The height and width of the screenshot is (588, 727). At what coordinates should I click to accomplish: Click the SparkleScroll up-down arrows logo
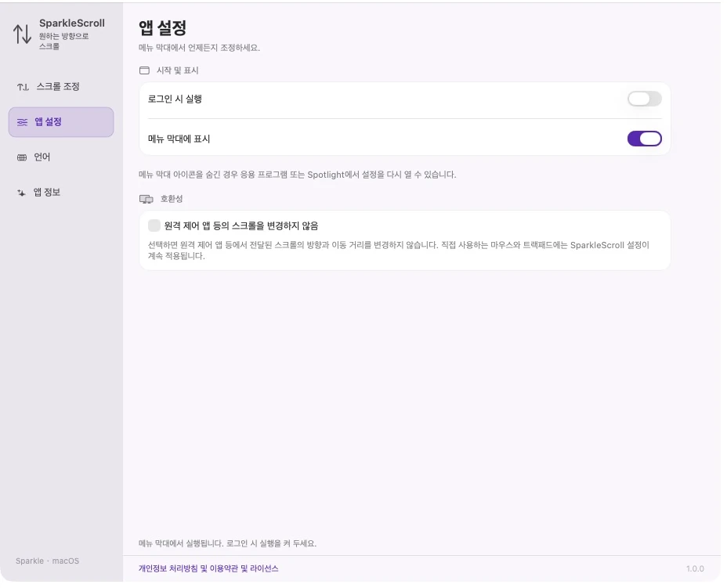(22, 34)
